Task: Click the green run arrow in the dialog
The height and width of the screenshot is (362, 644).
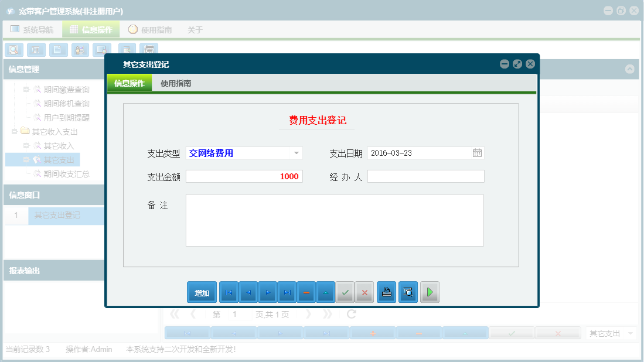Action: 430,292
